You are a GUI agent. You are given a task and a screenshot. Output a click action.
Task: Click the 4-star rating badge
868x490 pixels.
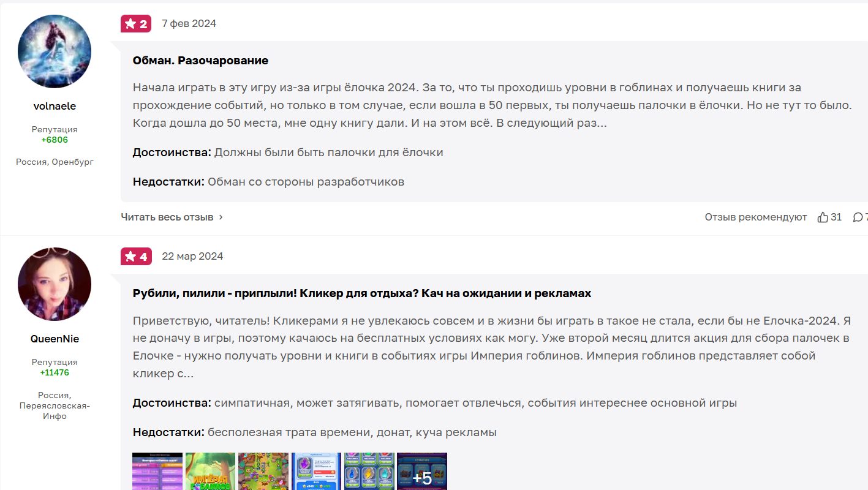click(x=136, y=257)
